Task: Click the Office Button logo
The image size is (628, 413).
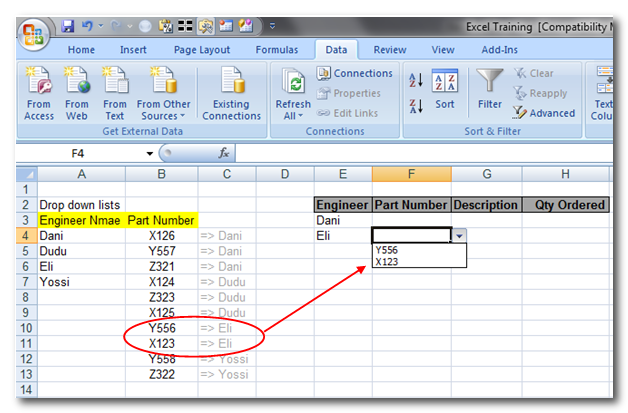Action: coord(34,33)
